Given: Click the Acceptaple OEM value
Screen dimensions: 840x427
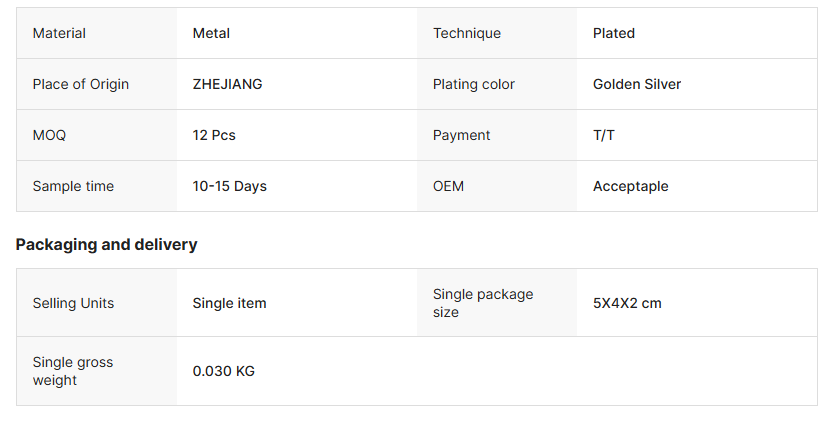Looking at the screenshot, I should (631, 186).
